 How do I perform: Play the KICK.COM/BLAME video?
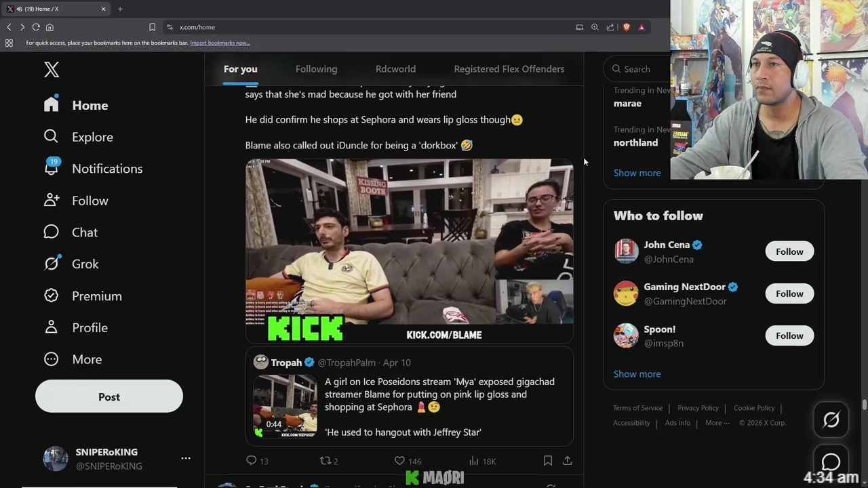coord(410,251)
